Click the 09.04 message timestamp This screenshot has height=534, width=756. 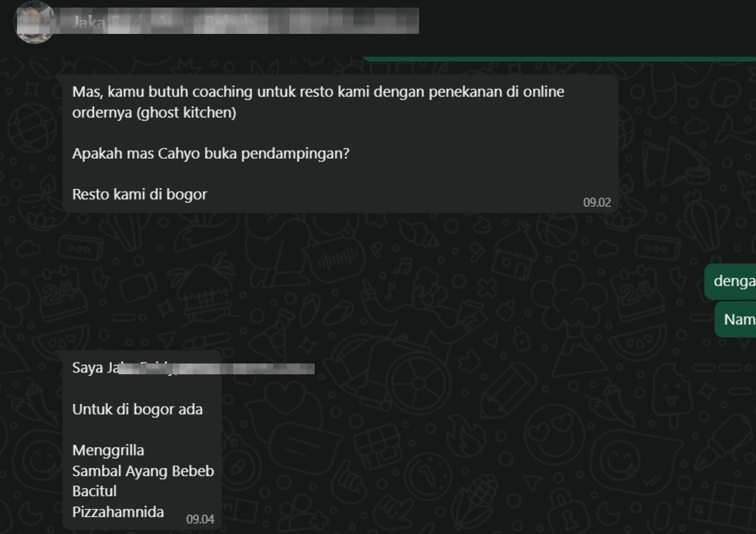pos(200,519)
